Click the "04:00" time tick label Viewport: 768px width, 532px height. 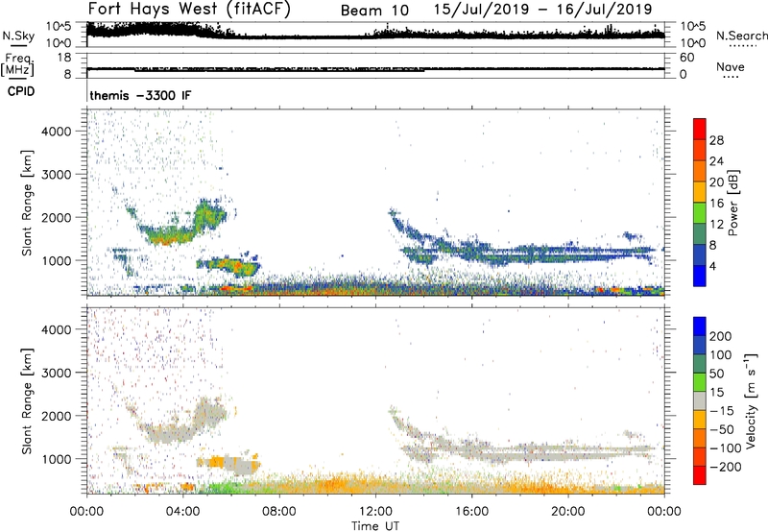pyautogui.click(x=183, y=512)
